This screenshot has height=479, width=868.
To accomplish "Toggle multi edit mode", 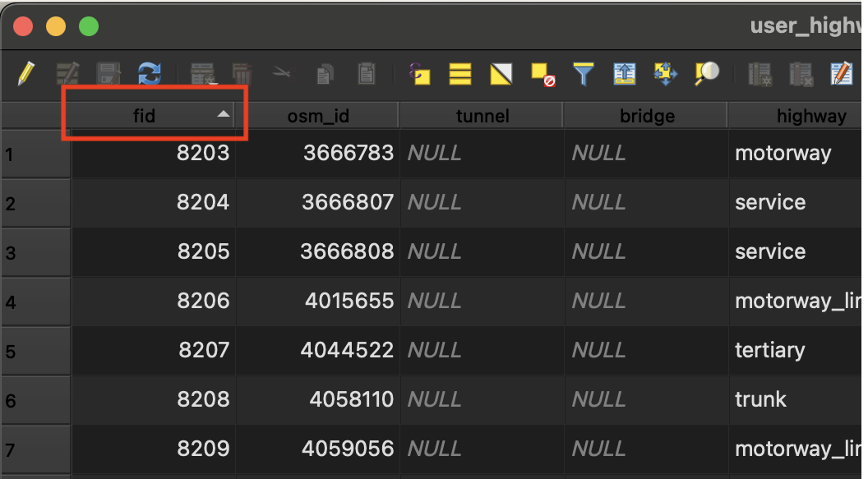I will pos(67,75).
